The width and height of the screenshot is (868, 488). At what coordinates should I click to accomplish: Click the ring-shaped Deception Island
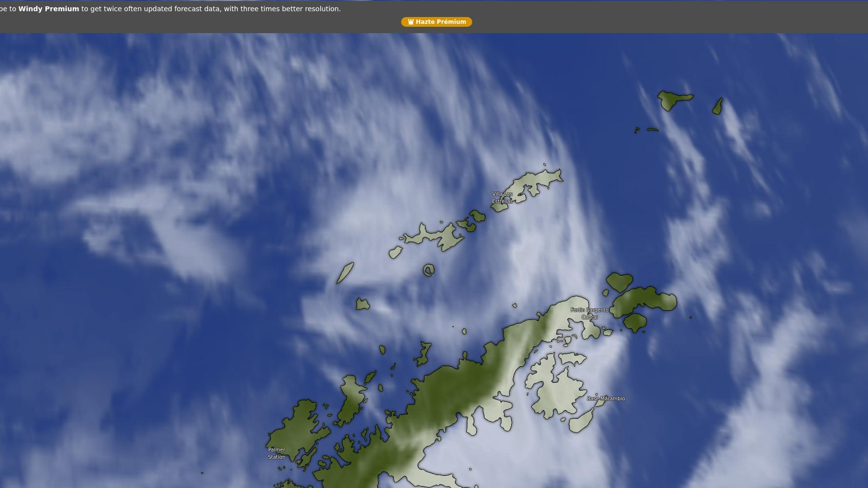(428, 270)
